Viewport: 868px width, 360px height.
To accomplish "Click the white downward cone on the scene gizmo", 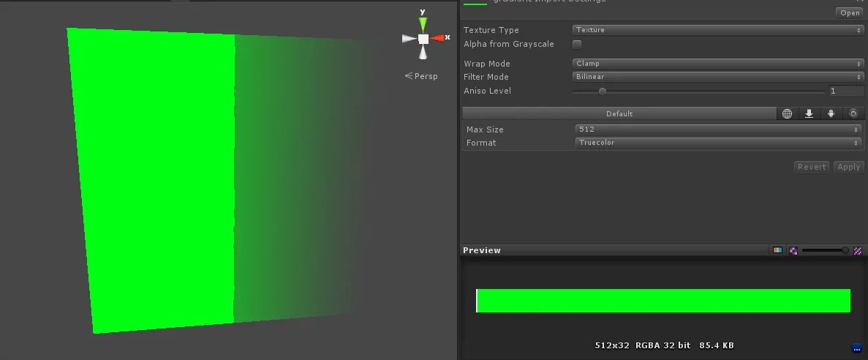I will coord(423,52).
